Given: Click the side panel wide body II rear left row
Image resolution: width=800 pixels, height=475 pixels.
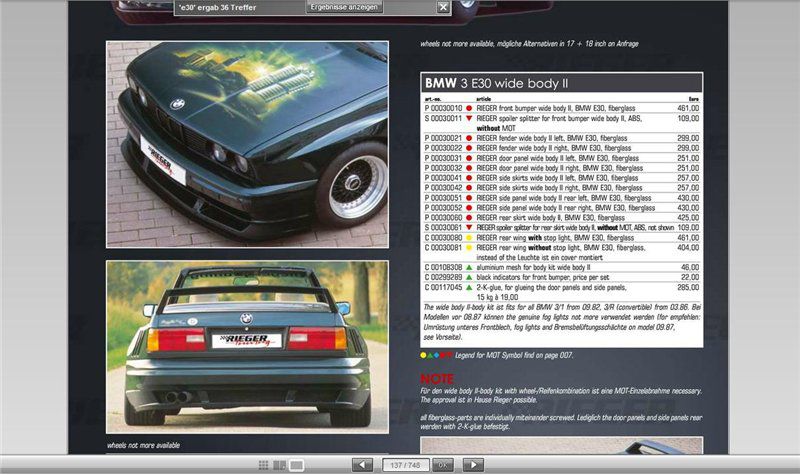Looking at the screenshot, I should (562, 198).
